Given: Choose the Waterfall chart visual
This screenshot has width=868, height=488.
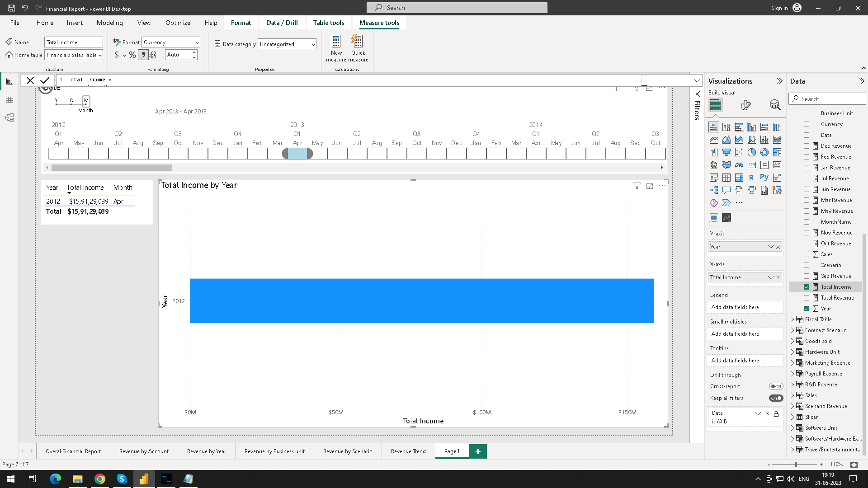Looking at the screenshot, I should 713,152.
